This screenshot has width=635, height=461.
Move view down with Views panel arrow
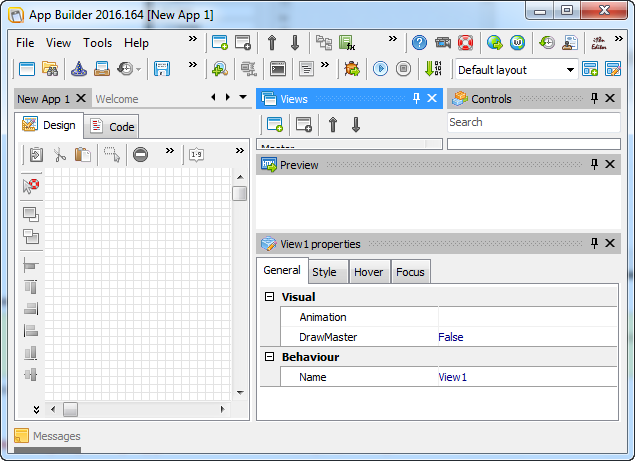coord(355,124)
